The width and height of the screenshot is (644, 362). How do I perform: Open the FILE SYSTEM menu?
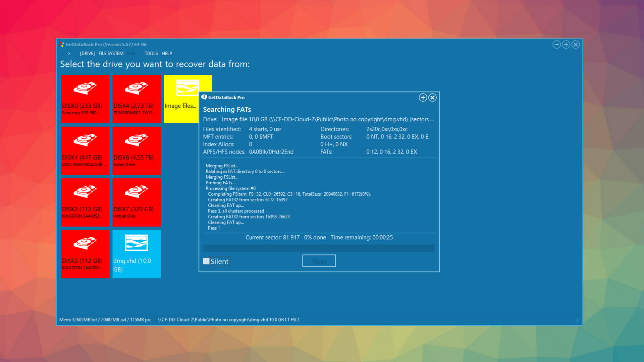pyautogui.click(x=111, y=53)
